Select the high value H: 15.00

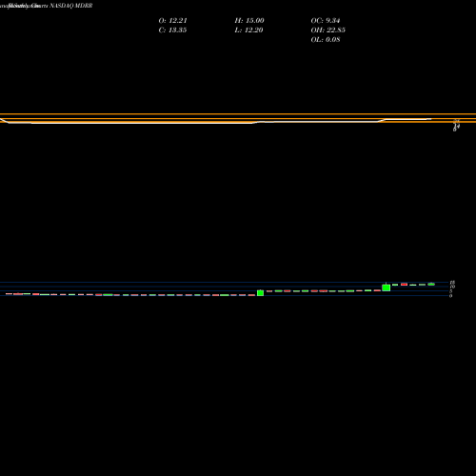click(x=249, y=21)
